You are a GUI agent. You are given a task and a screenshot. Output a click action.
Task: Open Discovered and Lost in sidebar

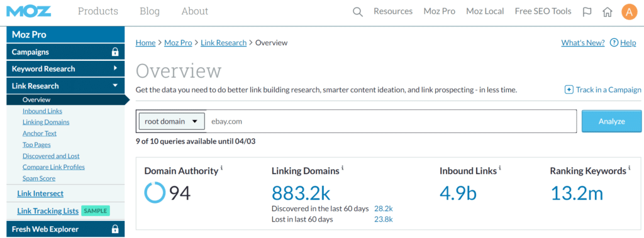tap(51, 156)
